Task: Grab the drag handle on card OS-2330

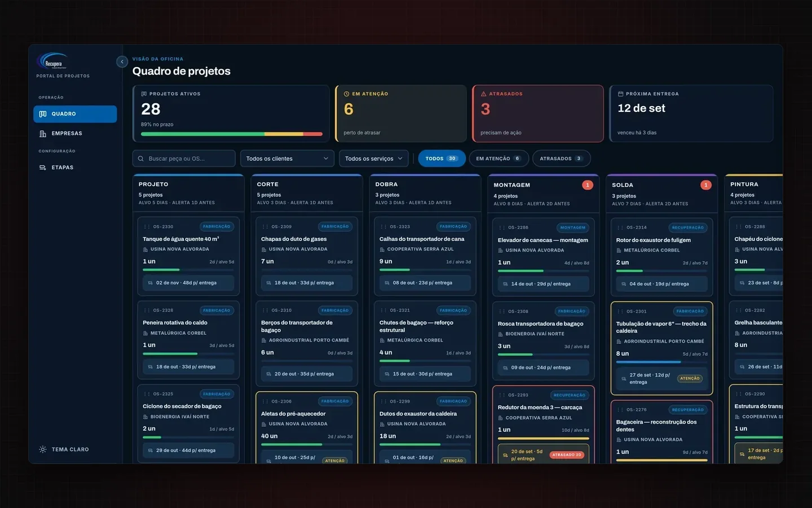Action: tap(147, 227)
